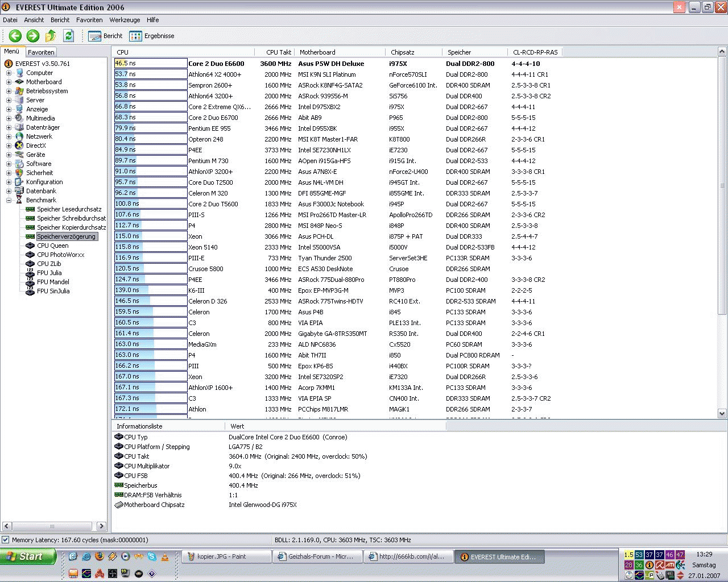Click the 172.1 ns result bar
Viewport: 728px width, 582px height.
pyautogui.click(x=151, y=409)
